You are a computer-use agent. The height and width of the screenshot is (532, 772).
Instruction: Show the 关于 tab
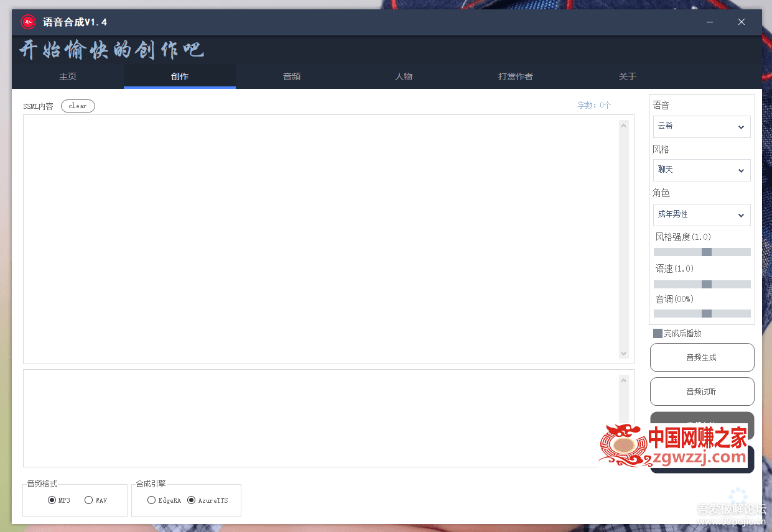point(628,76)
